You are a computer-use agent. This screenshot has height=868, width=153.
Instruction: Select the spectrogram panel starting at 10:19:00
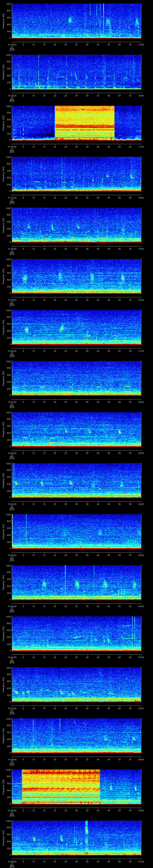click(77, 276)
